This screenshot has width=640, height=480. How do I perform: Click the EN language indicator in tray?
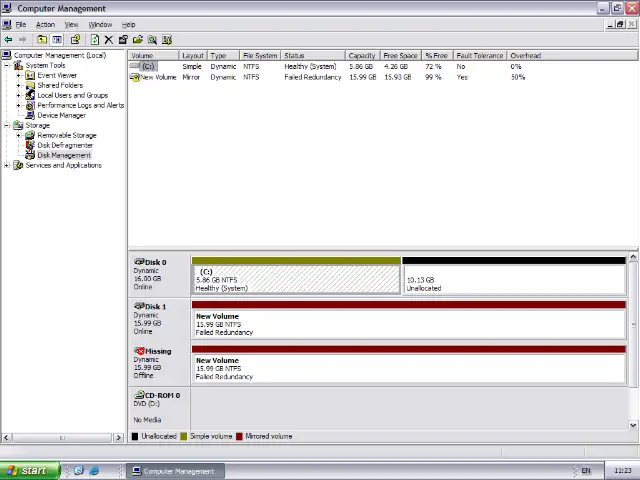click(x=586, y=471)
